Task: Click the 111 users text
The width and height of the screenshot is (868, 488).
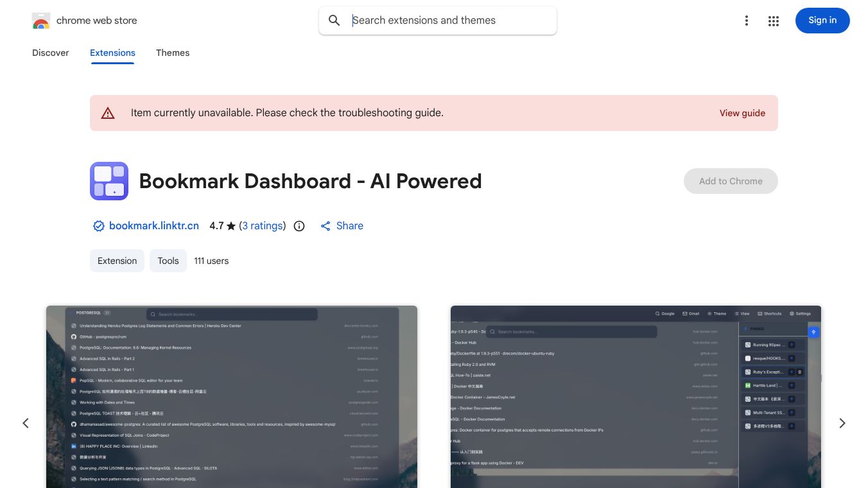Action: 211,261
